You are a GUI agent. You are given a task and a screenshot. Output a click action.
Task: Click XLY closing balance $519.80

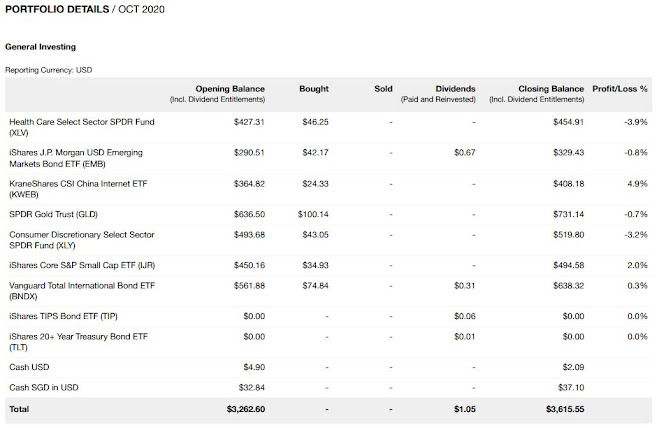[569, 235]
